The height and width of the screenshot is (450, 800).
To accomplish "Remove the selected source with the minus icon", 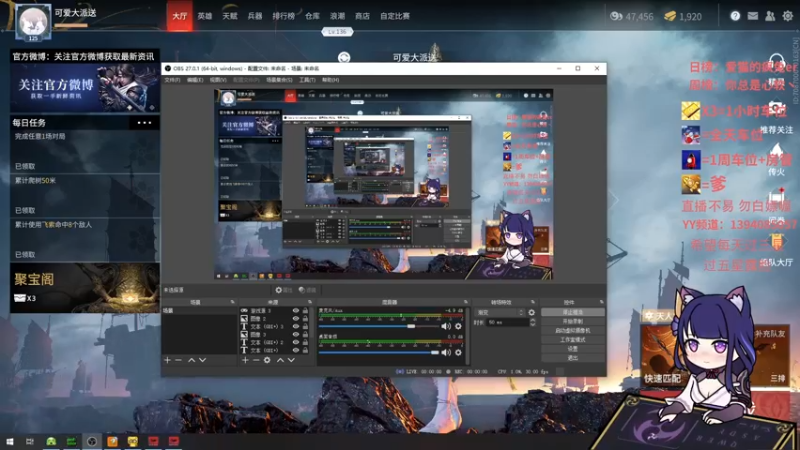I will click(x=256, y=360).
